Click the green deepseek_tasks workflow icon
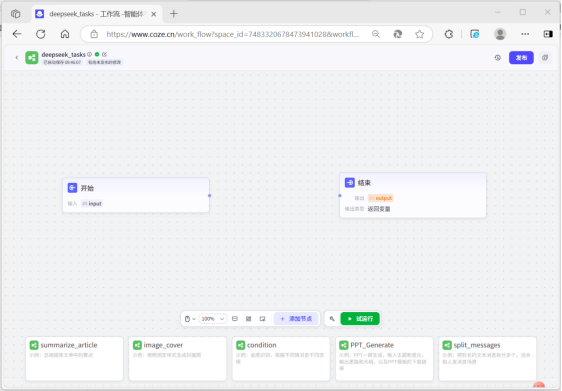562x391 pixels. tap(32, 58)
